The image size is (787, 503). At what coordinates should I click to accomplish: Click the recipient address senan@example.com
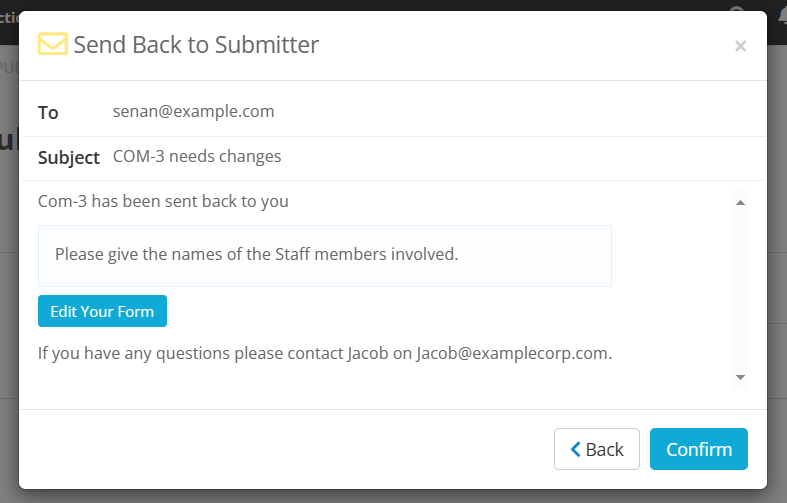point(193,111)
